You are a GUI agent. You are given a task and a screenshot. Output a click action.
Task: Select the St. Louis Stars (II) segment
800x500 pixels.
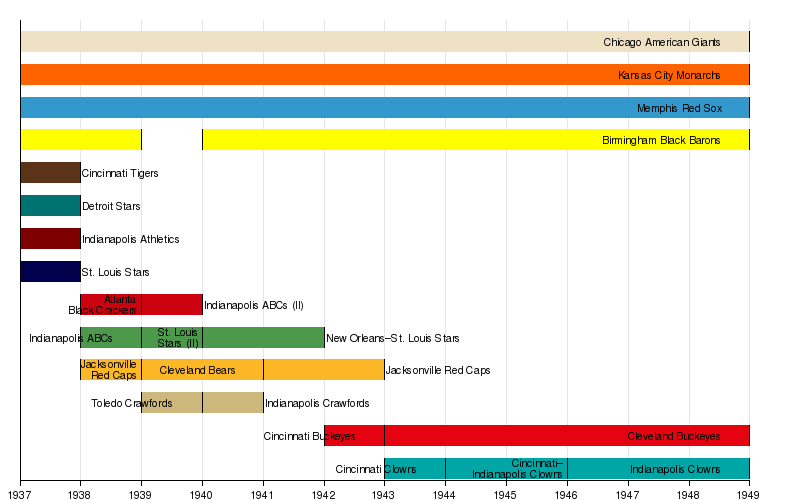point(172,338)
